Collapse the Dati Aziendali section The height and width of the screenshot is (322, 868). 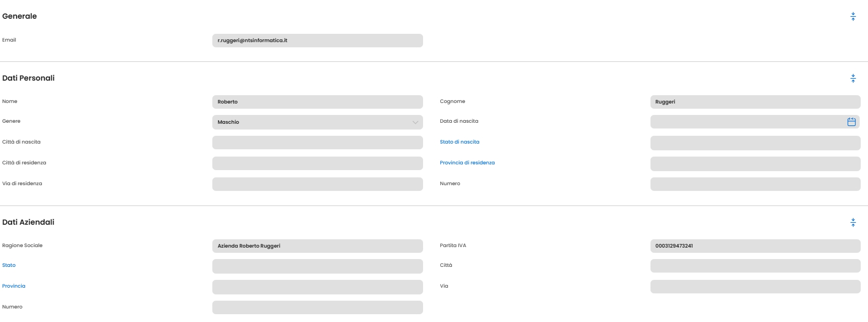click(x=853, y=223)
